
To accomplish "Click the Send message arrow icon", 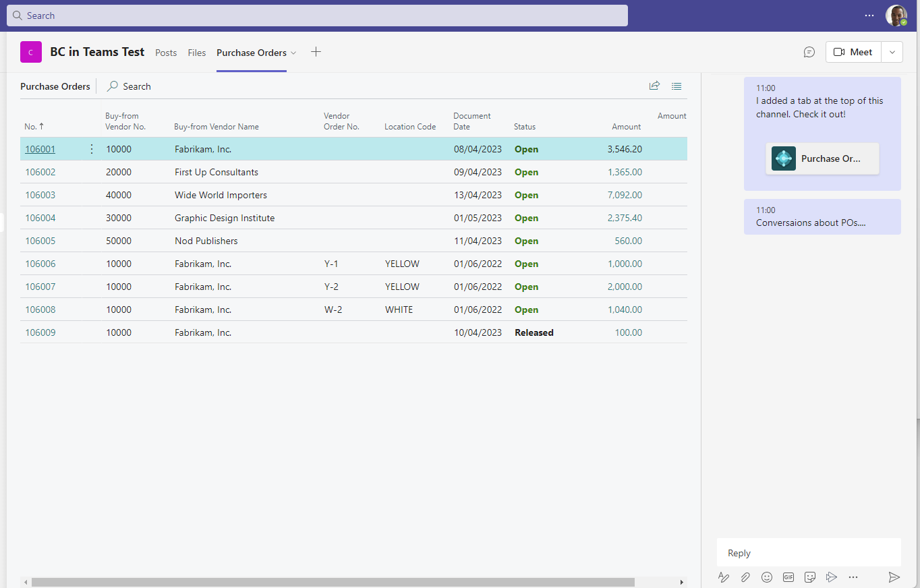I will click(x=894, y=577).
